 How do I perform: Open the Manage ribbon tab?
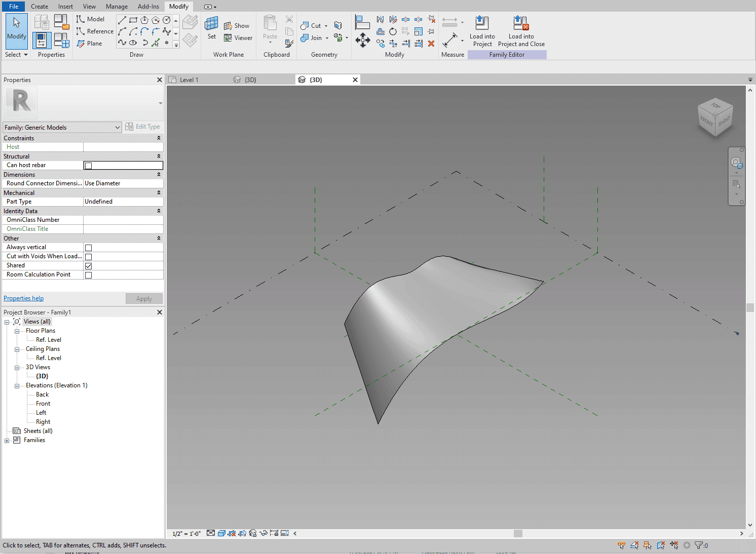[117, 7]
